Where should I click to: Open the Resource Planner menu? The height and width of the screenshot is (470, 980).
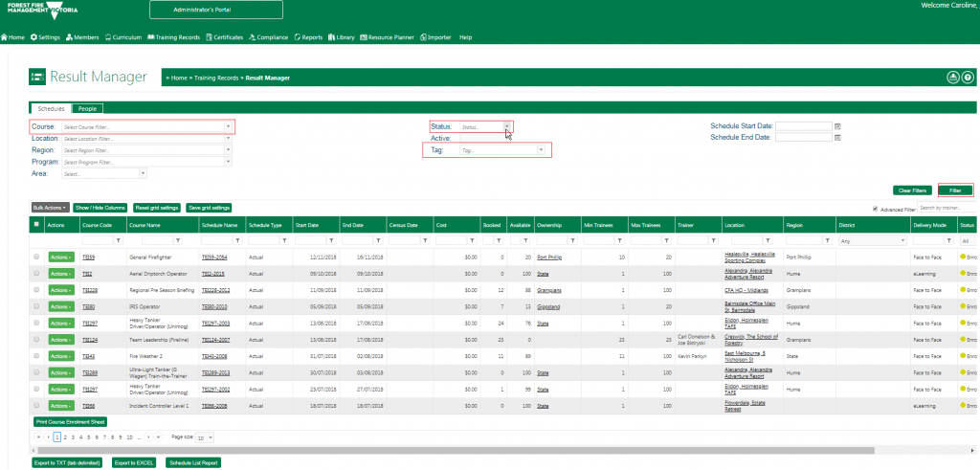pyautogui.click(x=388, y=37)
